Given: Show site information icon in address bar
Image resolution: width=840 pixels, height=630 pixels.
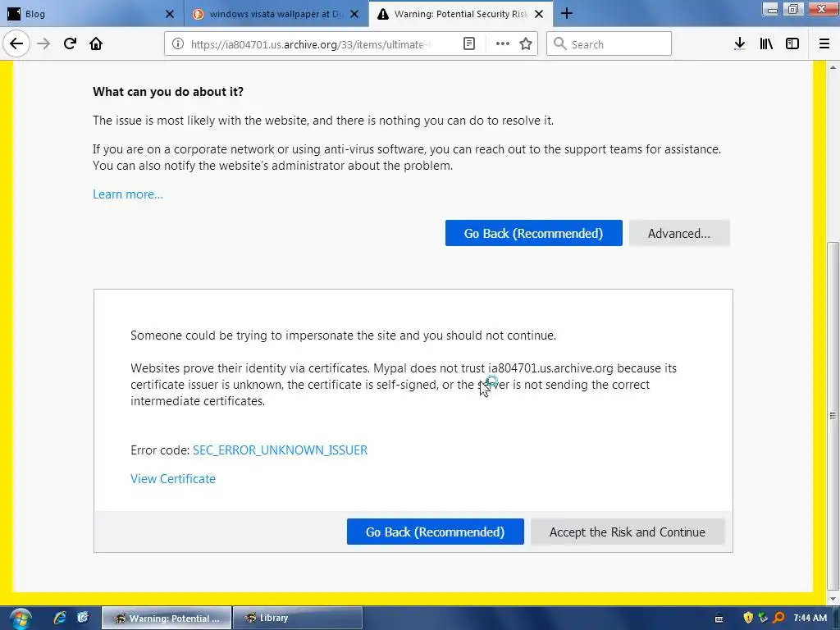Looking at the screenshot, I should 178,44.
